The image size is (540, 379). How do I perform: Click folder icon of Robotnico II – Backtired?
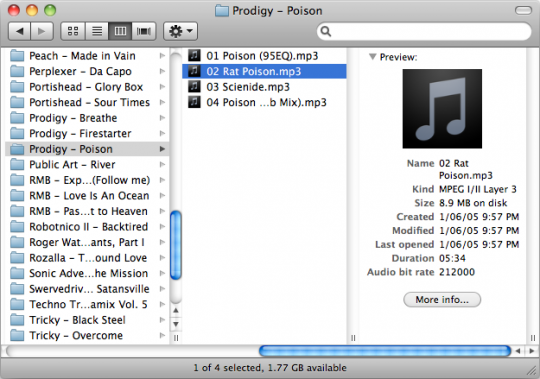pyautogui.click(x=17, y=227)
